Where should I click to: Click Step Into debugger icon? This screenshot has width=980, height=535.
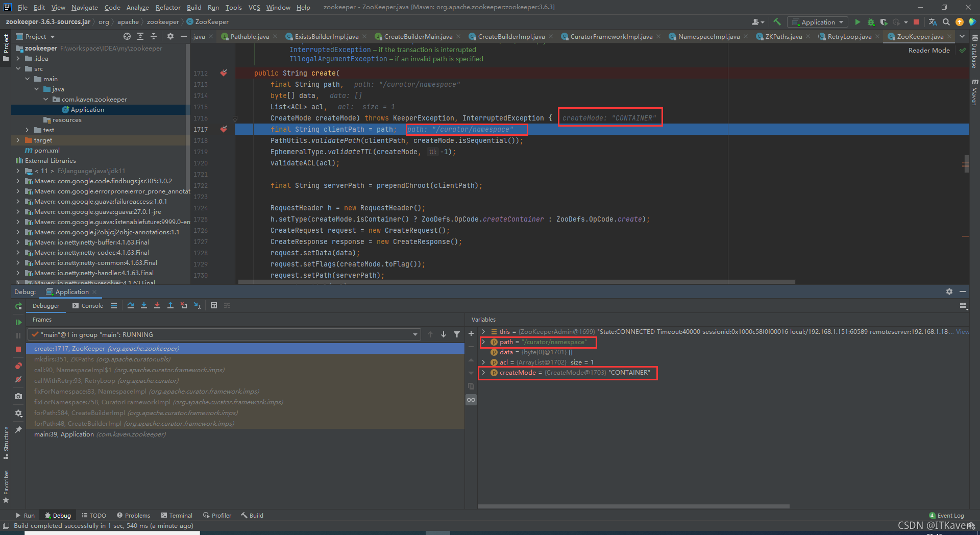144,305
